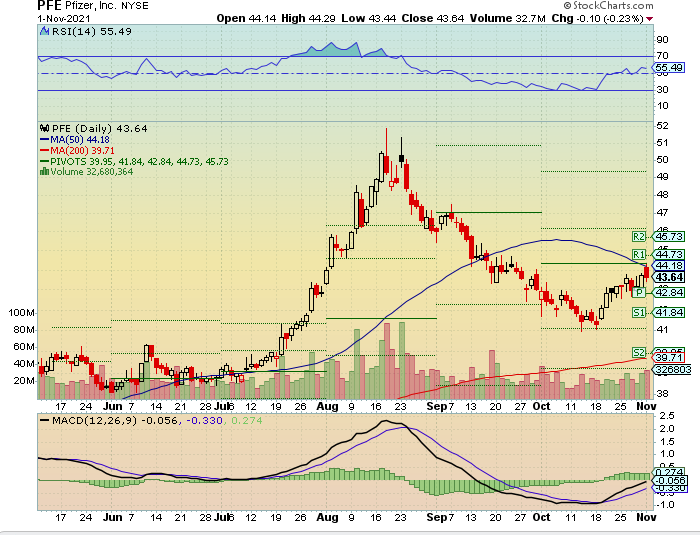The width and height of the screenshot is (700, 535).
Task: Click the RSI axis label 30
Action: click(662, 90)
